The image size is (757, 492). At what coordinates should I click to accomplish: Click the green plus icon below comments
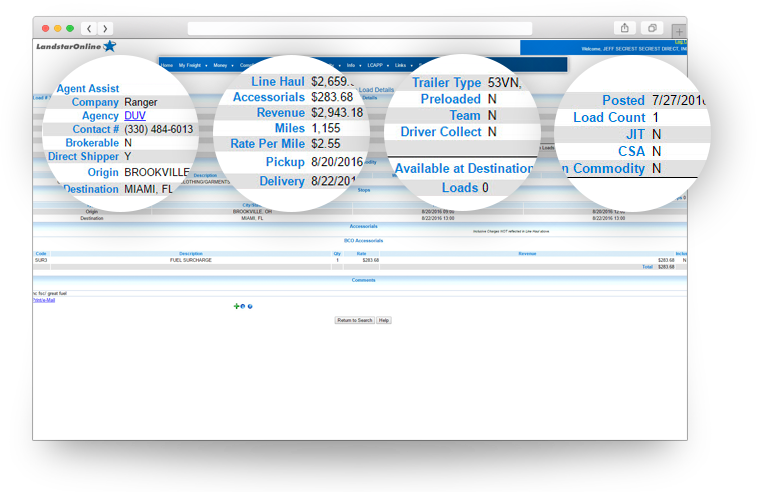click(236, 306)
